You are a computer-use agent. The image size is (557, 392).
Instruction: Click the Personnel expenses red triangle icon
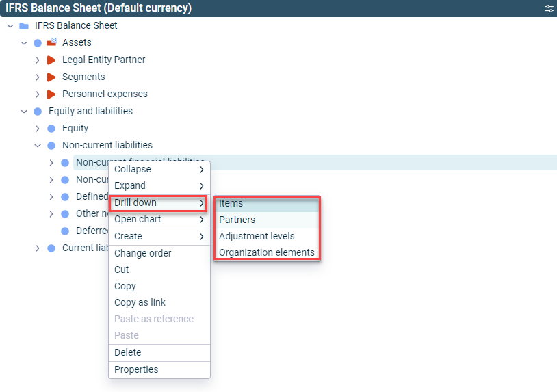[x=51, y=94]
